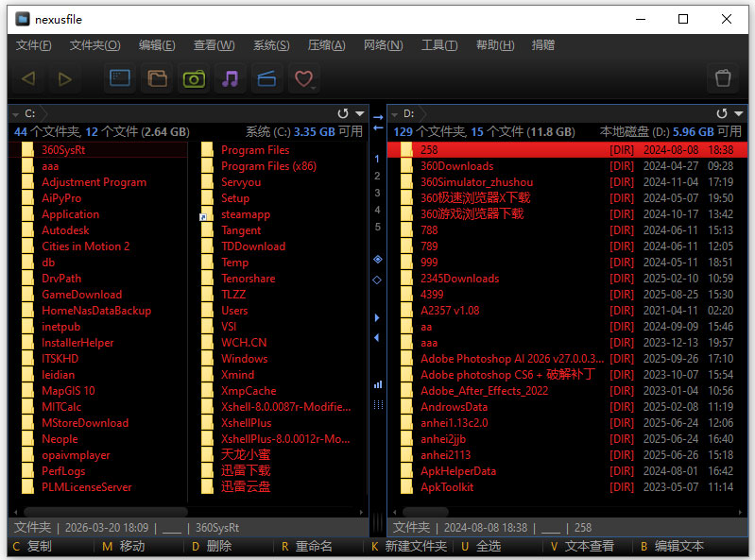Image resolution: width=755 pixels, height=560 pixels.
Task: Click the filled diamond icon in middle strip
Action: [x=378, y=260]
